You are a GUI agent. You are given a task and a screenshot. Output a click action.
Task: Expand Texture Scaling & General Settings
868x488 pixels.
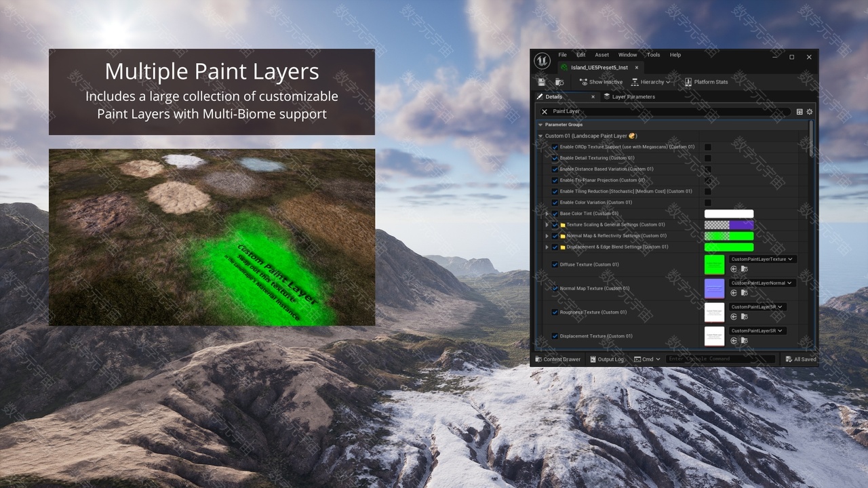point(547,225)
